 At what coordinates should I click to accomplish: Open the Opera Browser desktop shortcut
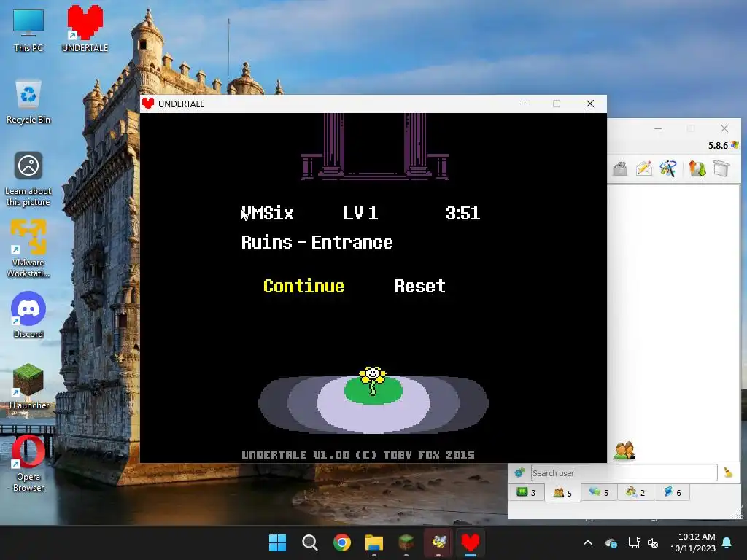click(x=28, y=463)
